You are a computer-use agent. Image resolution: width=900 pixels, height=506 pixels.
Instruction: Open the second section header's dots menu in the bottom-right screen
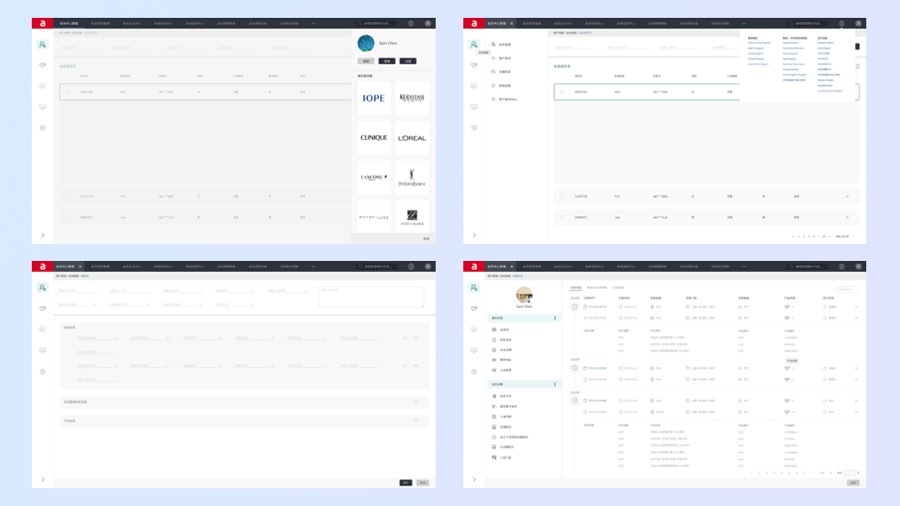coord(555,384)
